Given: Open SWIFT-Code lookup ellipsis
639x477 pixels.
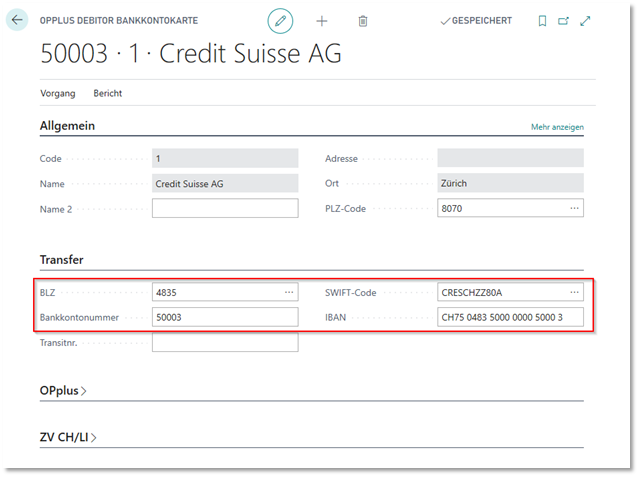Looking at the screenshot, I should 575,292.
